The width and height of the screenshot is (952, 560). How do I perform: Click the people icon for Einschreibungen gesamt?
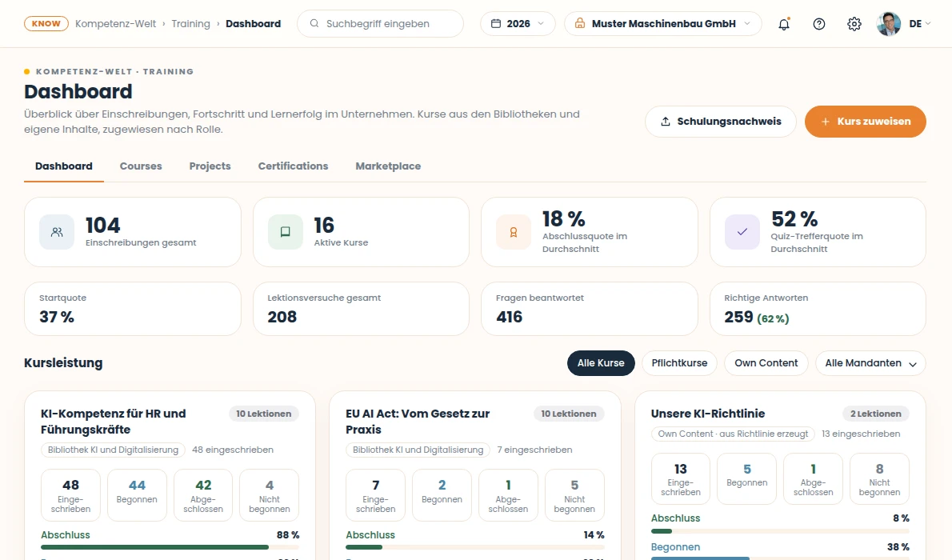tap(57, 232)
